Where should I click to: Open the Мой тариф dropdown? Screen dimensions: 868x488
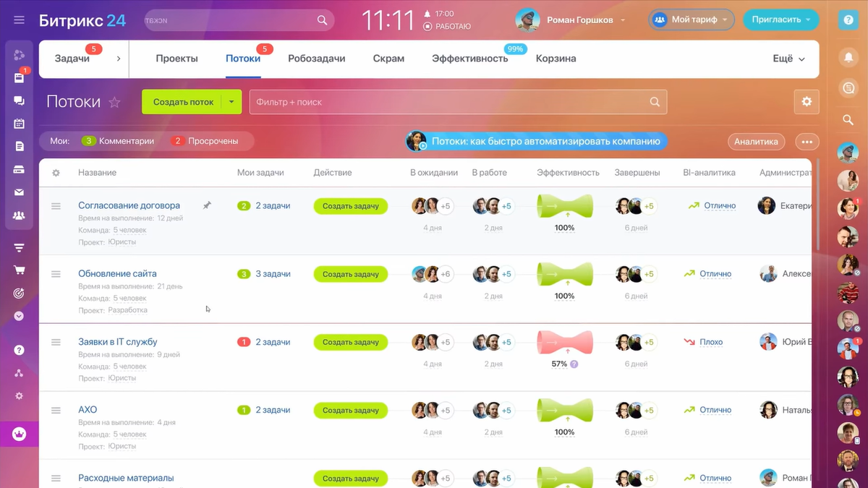(692, 20)
